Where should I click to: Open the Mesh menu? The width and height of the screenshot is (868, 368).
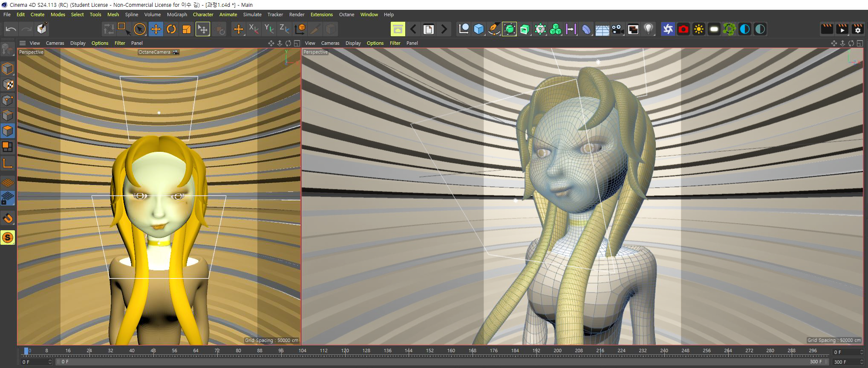113,14
